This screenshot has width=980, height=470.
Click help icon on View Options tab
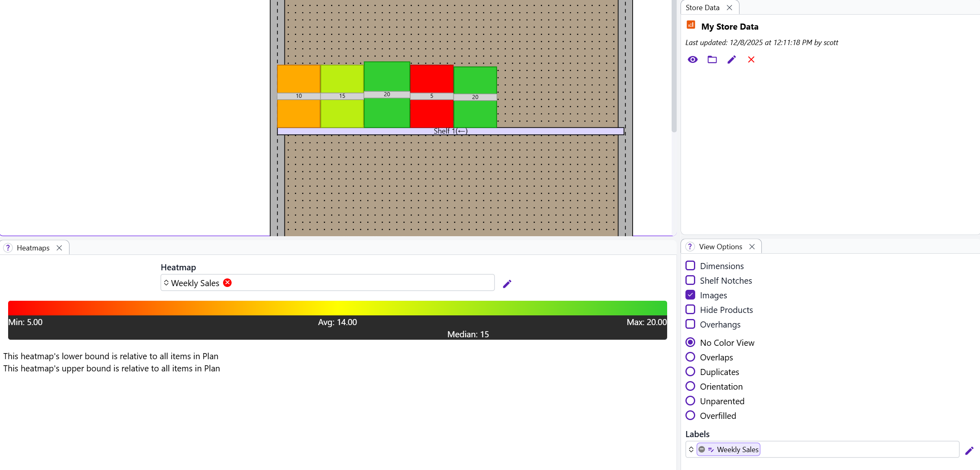(690, 246)
